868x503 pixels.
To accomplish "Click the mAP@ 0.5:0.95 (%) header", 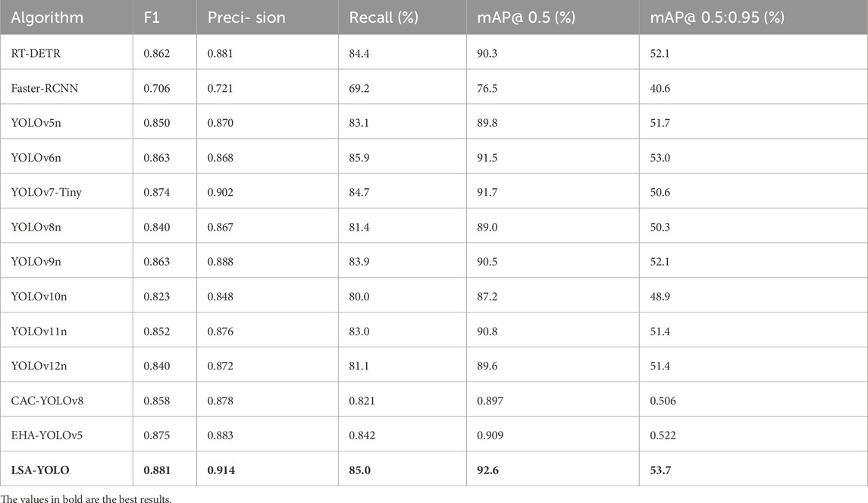I will point(711,17).
